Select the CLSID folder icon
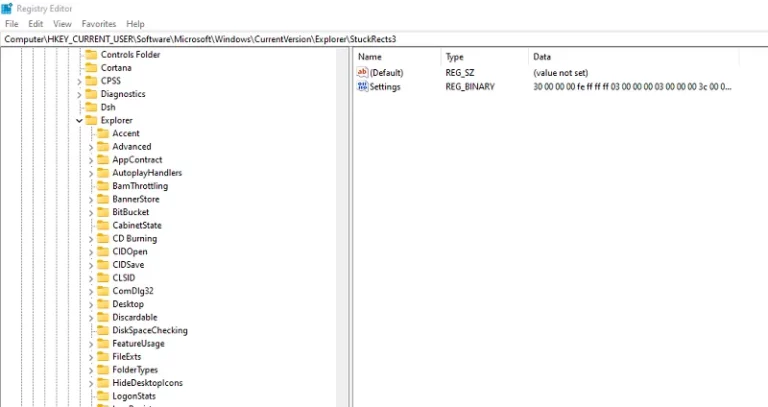 click(x=103, y=278)
